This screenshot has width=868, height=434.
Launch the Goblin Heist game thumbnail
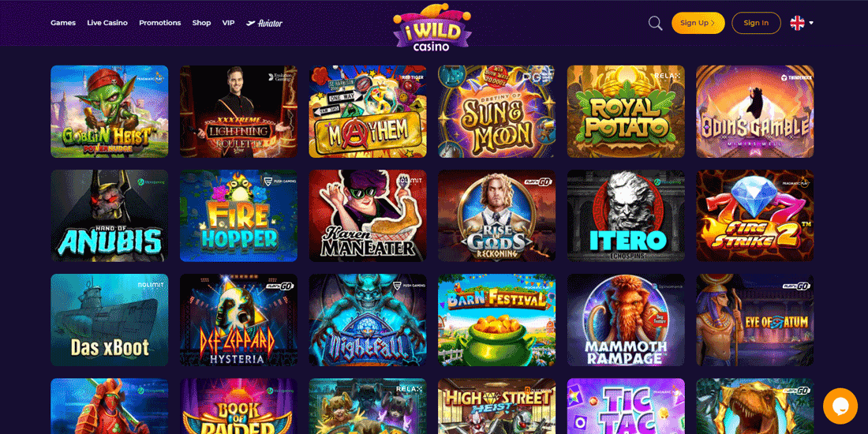tap(110, 112)
